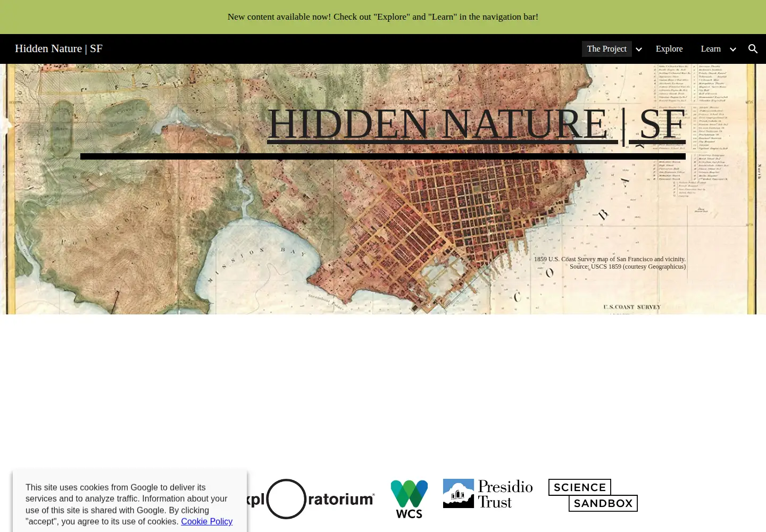The width and height of the screenshot is (766, 532).
Task: Open the Learn navigation item
Action: click(711, 49)
